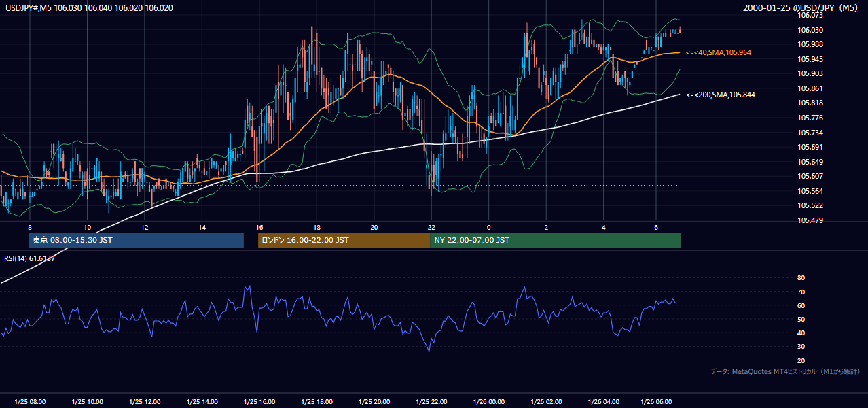Click the NY 22:00-07:00 JST session bar
Screen dimensions: 868x408
click(556, 240)
